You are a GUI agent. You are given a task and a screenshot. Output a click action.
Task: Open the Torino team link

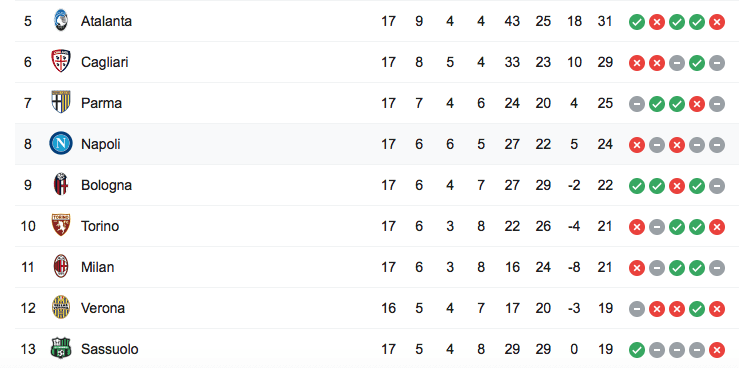[100, 226]
